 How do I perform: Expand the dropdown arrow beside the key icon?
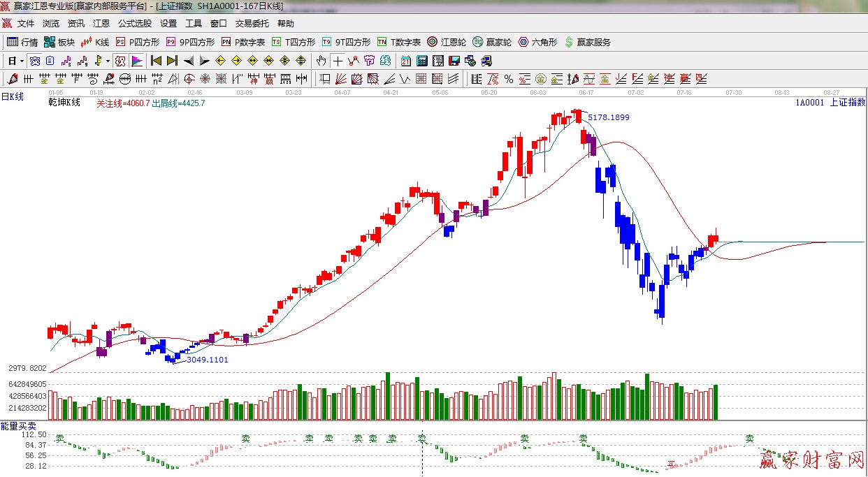pyautogui.click(x=108, y=61)
